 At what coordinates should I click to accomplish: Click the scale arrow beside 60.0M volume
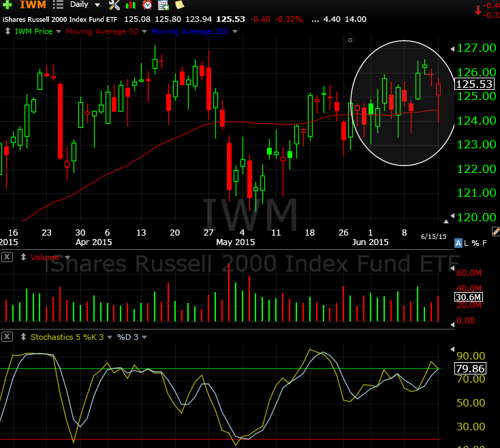(452, 269)
